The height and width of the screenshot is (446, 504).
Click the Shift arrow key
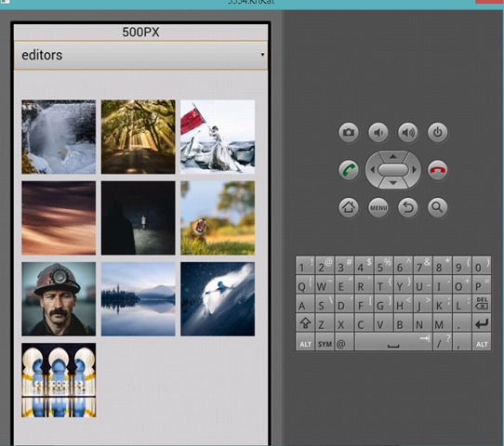click(305, 322)
